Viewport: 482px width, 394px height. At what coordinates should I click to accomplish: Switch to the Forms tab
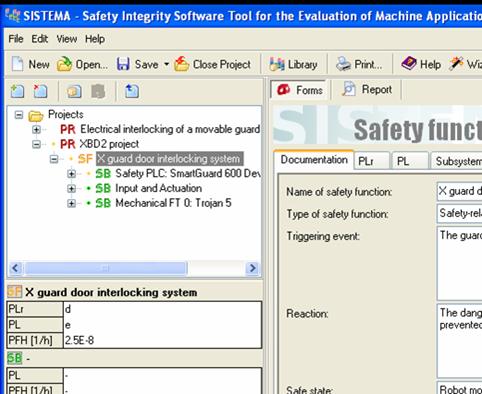299,90
